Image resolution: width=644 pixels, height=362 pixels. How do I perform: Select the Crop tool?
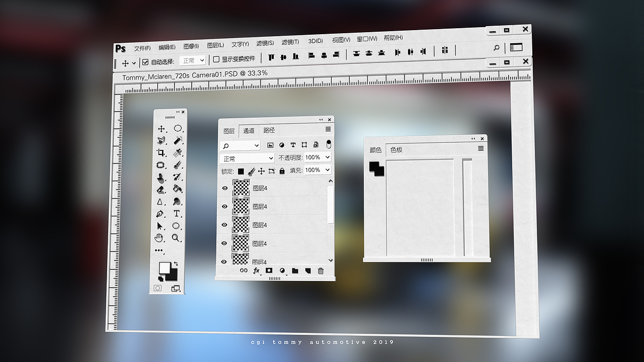(161, 153)
